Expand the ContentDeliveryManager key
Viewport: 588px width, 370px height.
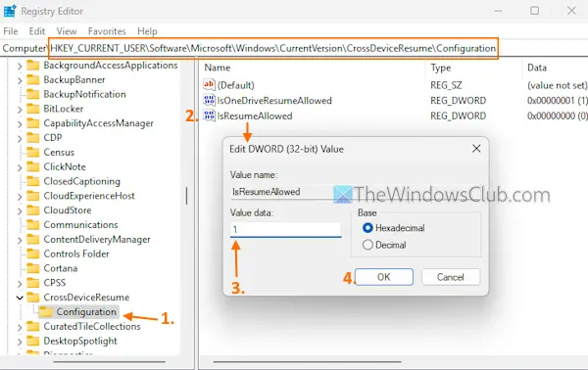pyautogui.click(x=20, y=240)
